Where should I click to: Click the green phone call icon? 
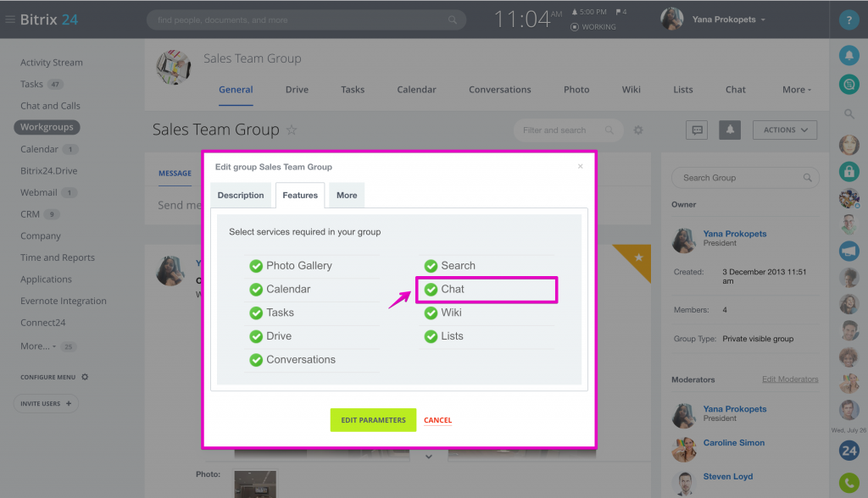849,483
